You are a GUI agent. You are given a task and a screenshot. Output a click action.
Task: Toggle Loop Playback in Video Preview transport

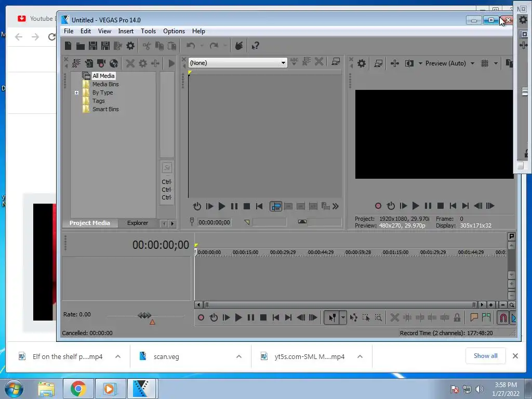[x=391, y=206]
